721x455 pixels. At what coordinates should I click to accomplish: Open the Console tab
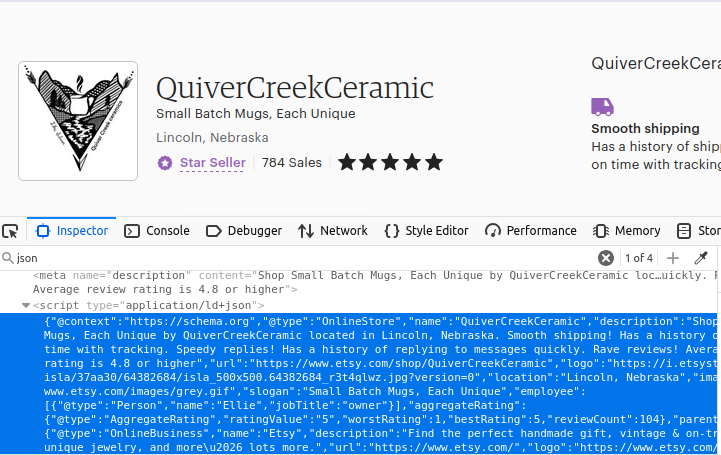tap(157, 231)
